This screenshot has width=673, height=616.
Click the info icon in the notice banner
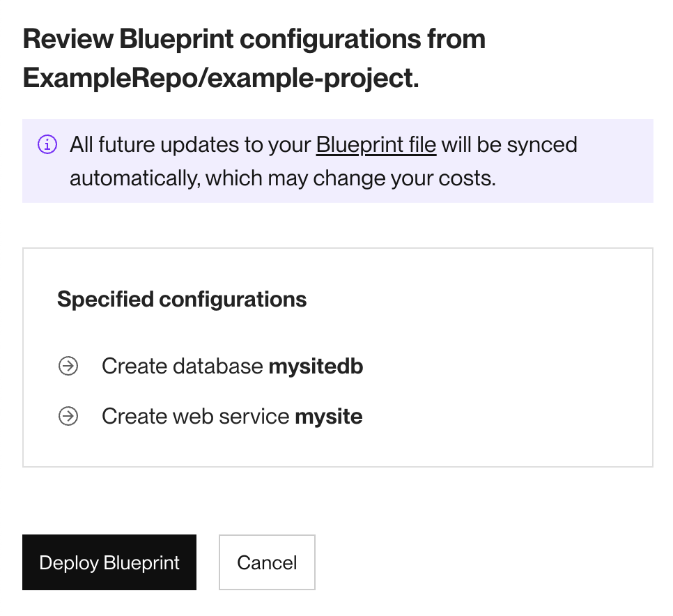[47, 145]
